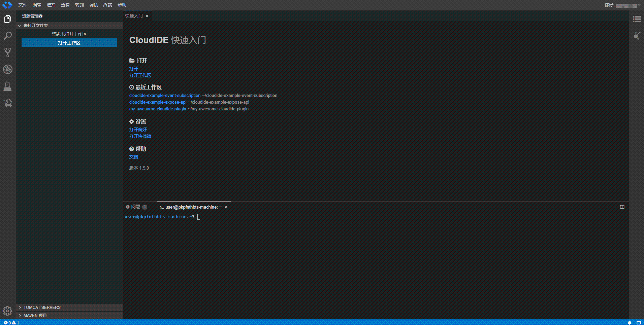This screenshot has width=644, height=325.
Task: Click the 设置 section heading
Action: click(x=138, y=122)
